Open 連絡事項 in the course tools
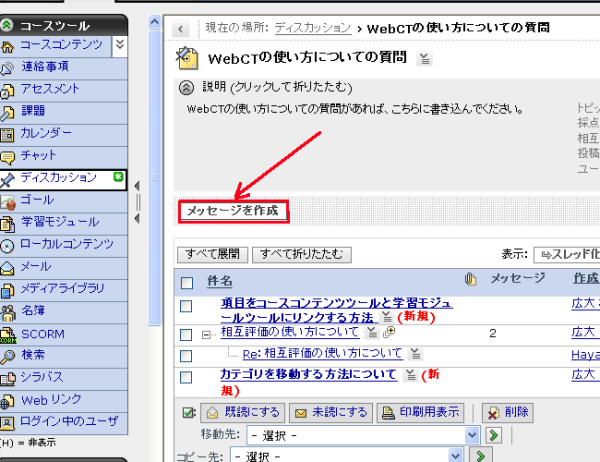 pos(45,67)
